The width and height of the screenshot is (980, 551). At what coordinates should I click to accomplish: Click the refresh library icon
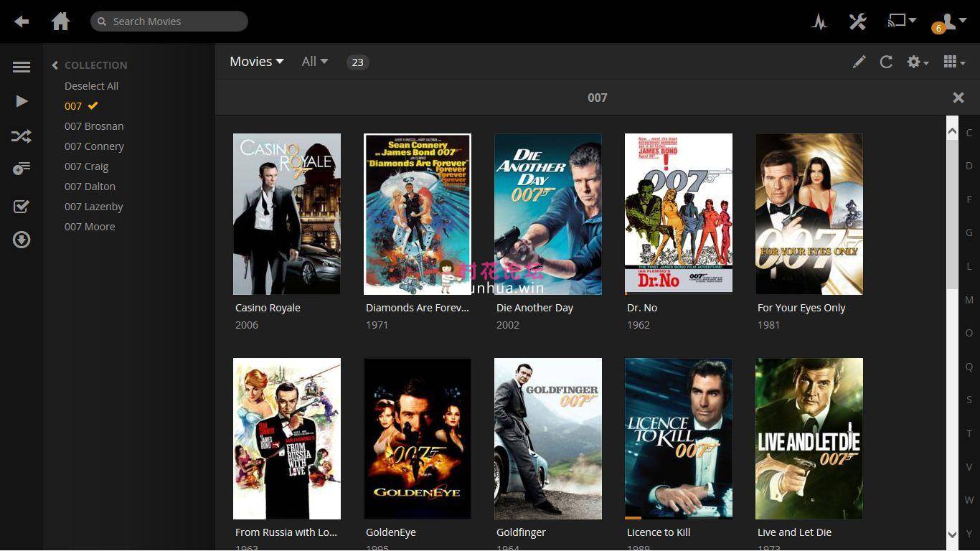pos(886,62)
